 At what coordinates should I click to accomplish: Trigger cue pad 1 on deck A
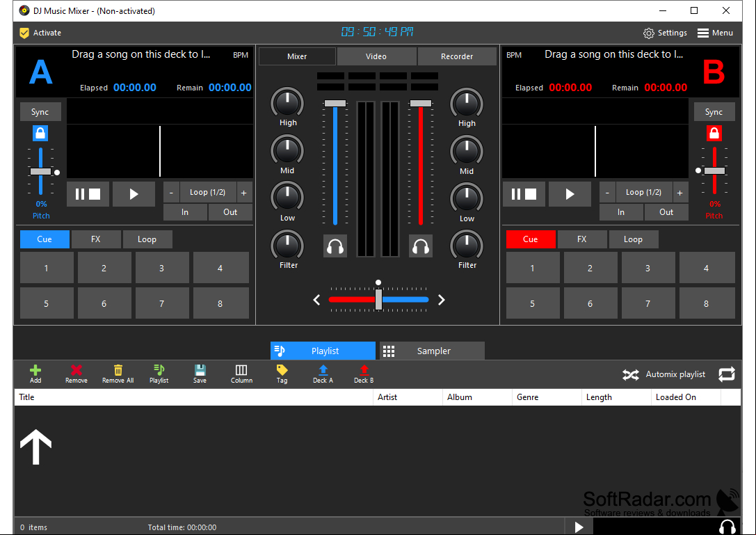tap(47, 268)
